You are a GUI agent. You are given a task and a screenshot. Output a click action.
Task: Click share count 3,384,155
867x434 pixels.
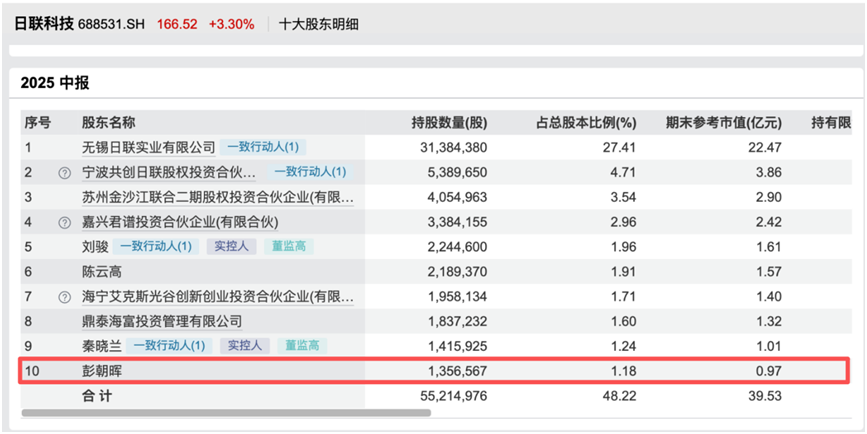point(457,222)
